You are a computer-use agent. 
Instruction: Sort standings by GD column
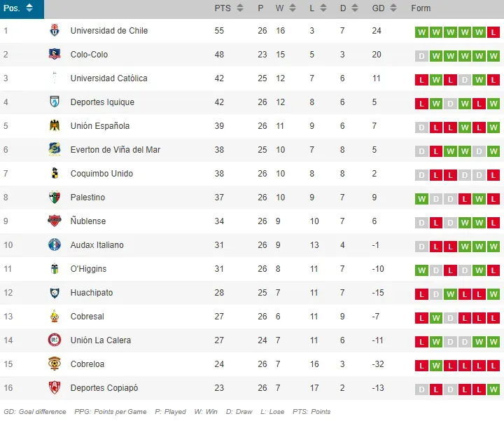click(384, 8)
